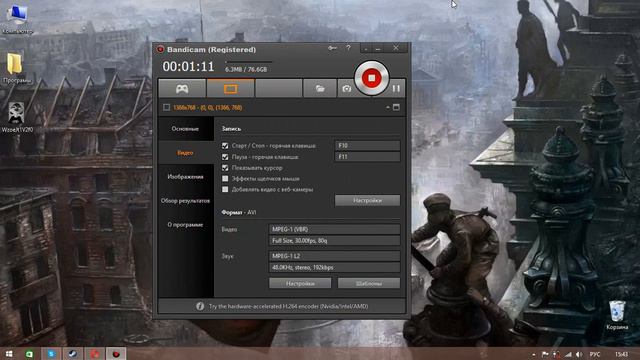Screen dimensions: 640x360
Task: Click the 48.0KHz, stereo, 192kbps field
Action: (334, 267)
